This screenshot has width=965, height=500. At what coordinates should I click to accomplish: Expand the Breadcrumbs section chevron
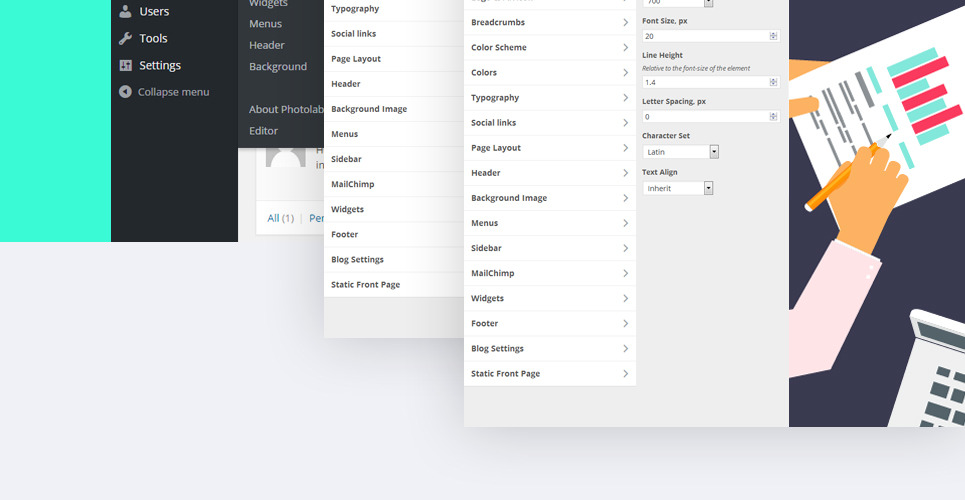pos(625,22)
